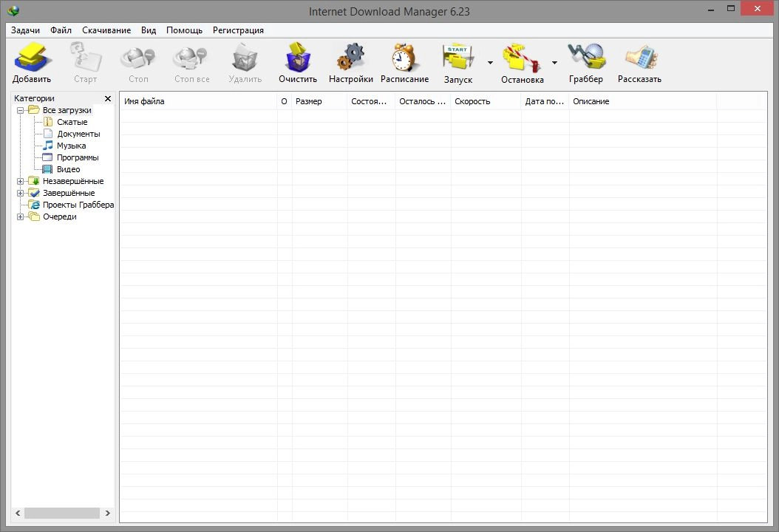The width and height of the screenshot is (779, 532).
Task: Click the Сжатые archive folder icon
Action: coord(48,122)
